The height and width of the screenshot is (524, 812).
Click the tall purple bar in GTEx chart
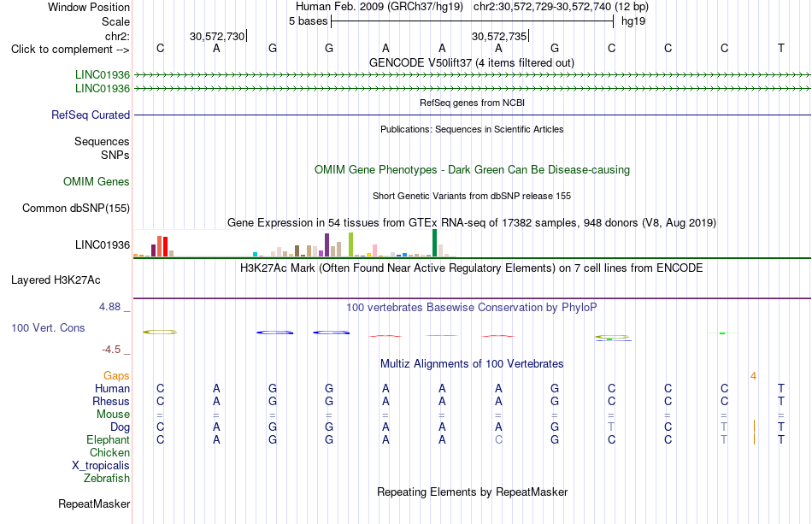click(x=327, y=245)
